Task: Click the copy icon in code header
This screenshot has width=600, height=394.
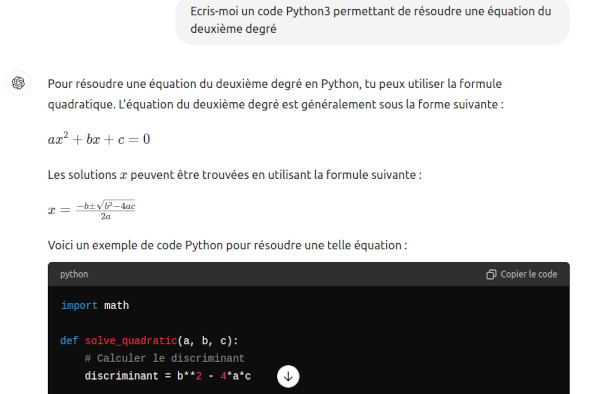Action: pos(491,274)
